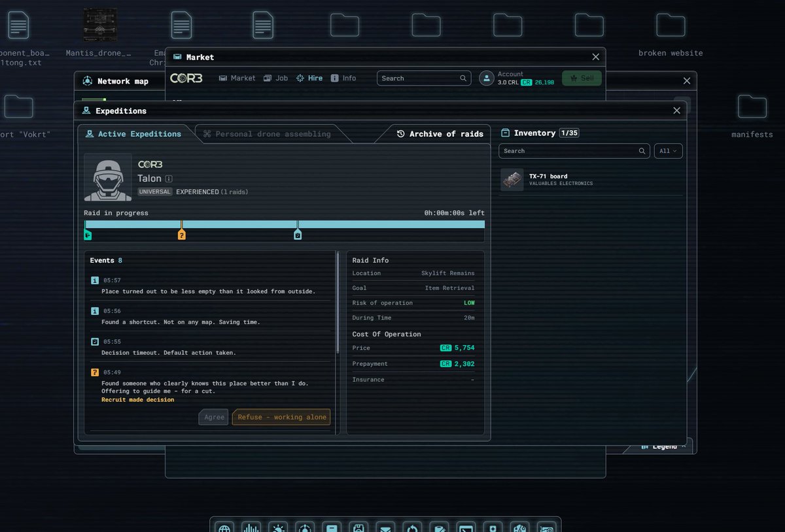Click the Refuse - working alone button
785x532 pixels.
(282, 417)
